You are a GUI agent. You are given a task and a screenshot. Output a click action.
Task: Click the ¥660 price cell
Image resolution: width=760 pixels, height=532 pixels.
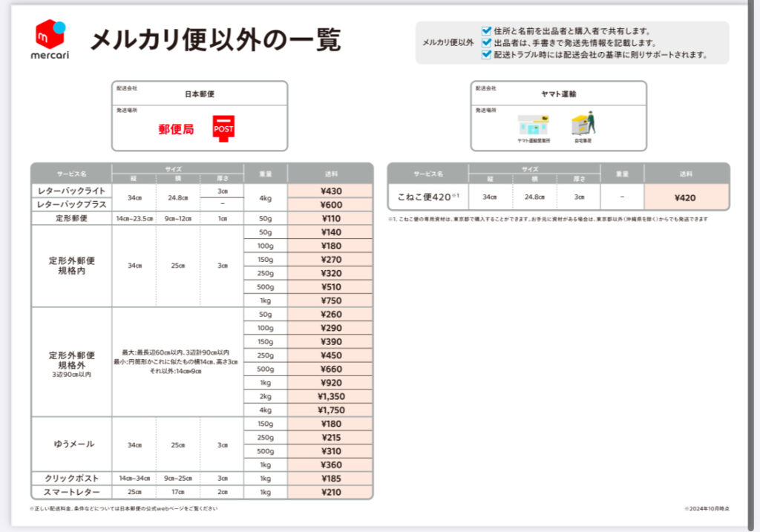coord(331,369)
